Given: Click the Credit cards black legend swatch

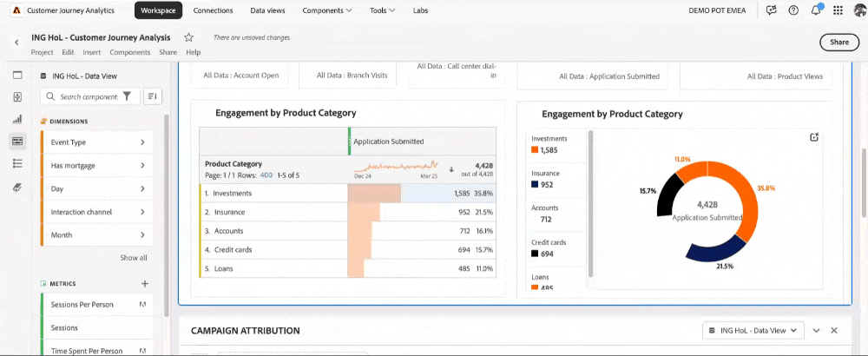Looking at the screenshot, I should click(534, 254).
